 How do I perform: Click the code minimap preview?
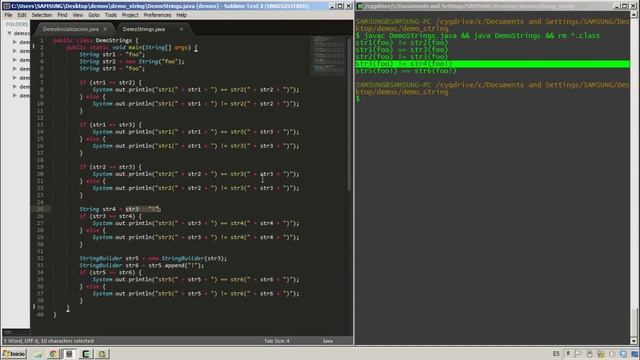click(328, 55)
